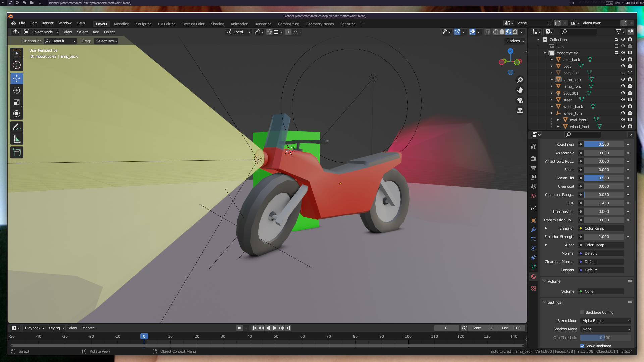Toggle camera view icon in viewport

(x=520, y=100)
